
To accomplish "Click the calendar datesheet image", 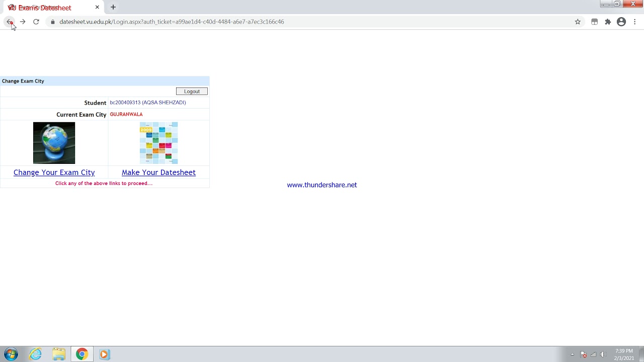I will tap(158, 143).
